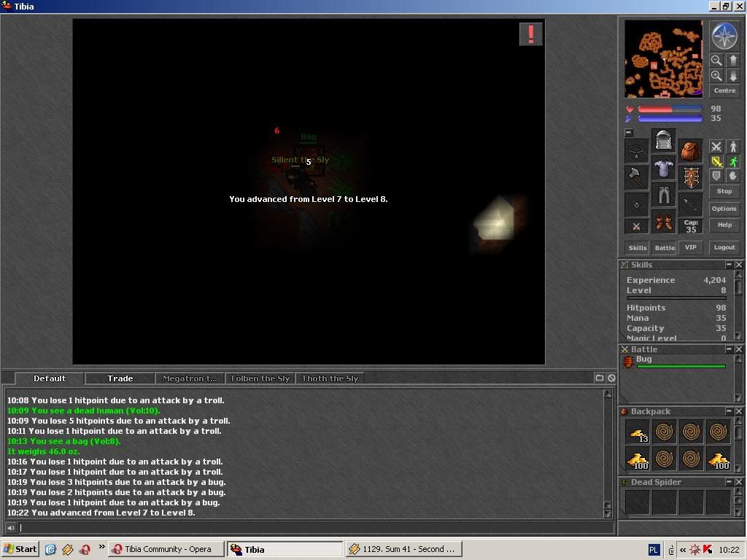Click the Logout button

click(724, 248)
